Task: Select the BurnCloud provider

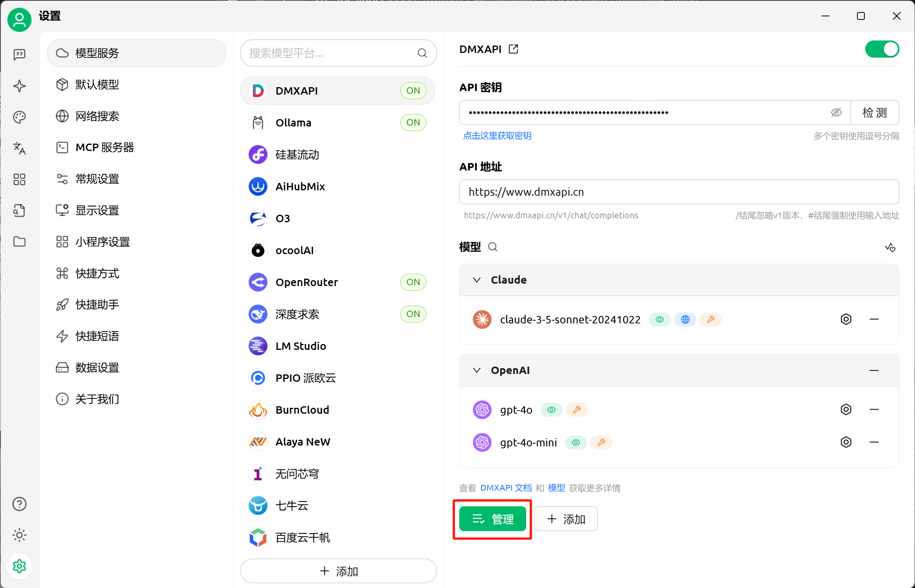Action: point(337,410)
